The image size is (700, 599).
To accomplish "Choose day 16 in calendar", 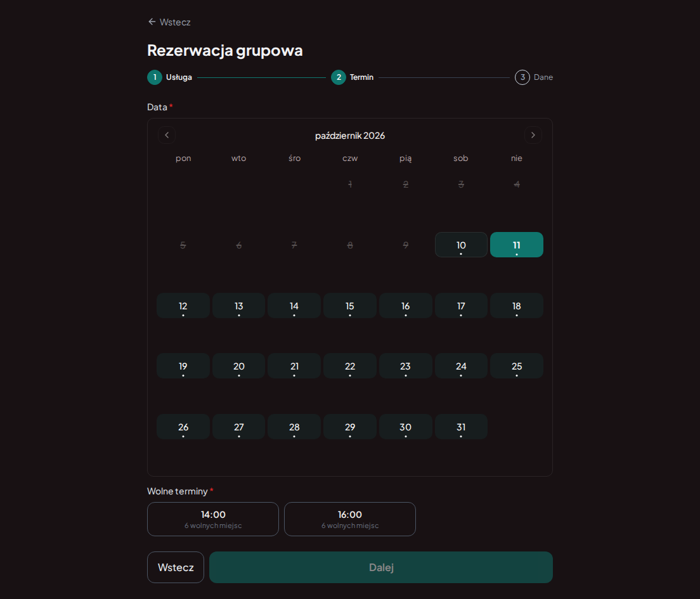I will pos(405,306).
